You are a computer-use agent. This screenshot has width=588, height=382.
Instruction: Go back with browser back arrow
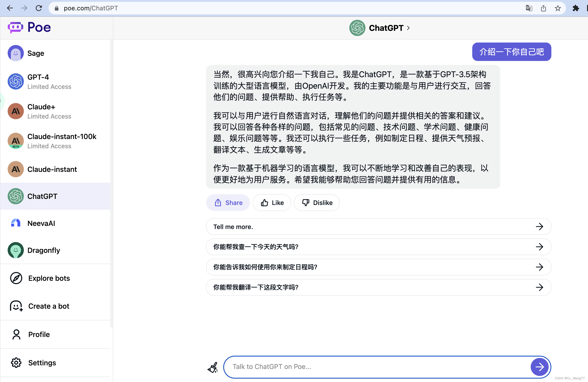[10, 8]
